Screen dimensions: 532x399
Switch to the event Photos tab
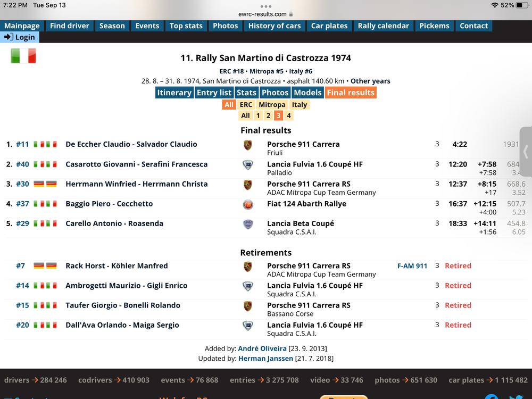pyautogui.click(x=275, y=93)
